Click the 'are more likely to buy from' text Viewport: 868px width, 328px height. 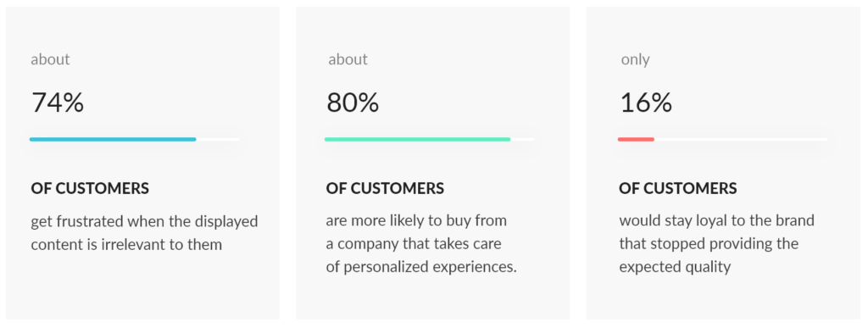click(x=416, y=220)
